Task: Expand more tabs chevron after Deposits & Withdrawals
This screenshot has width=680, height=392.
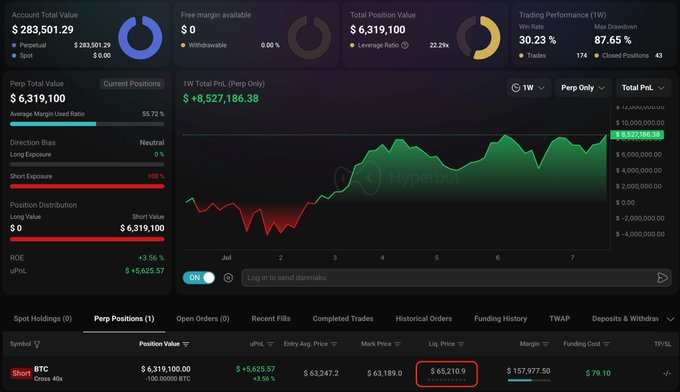Action: click(x=670, y=319)
